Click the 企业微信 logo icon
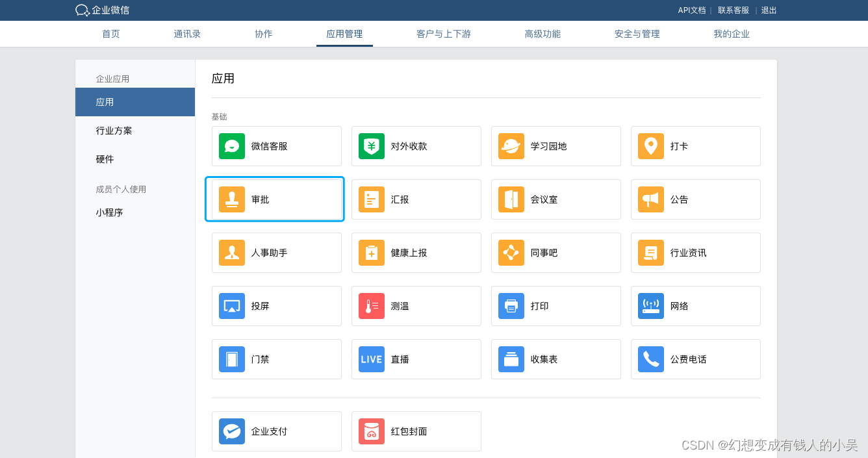This screenshot has width=868, height=458. point(83,10)
